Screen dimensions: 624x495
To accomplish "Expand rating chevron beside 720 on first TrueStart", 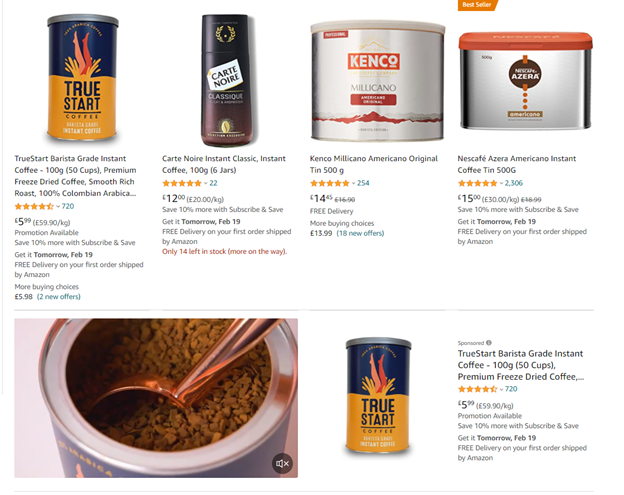I will click(58, 207).
